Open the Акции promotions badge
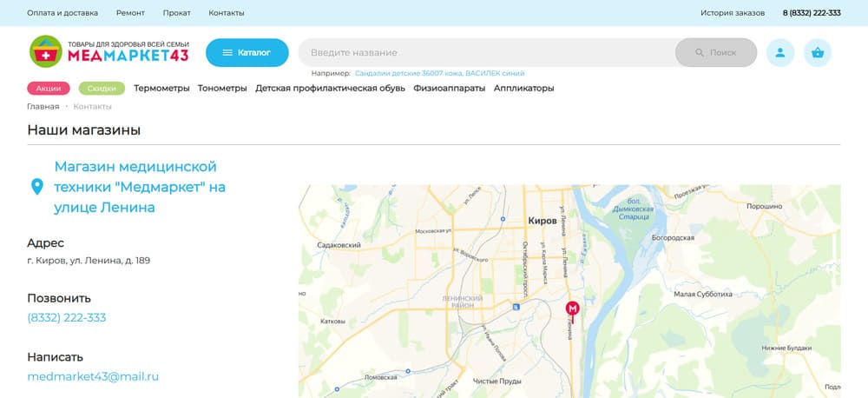Screen dimensions: 868x398 click(49, 88)
